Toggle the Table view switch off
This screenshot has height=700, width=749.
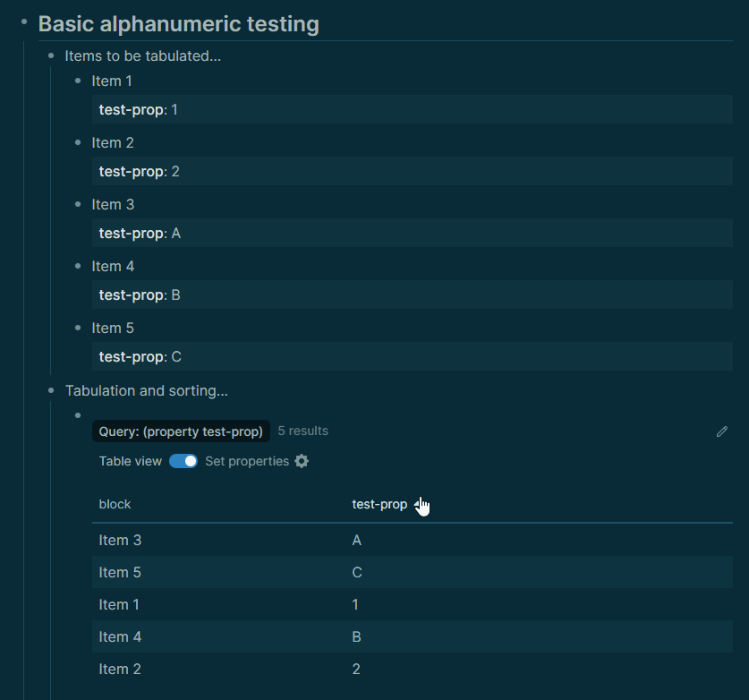[183, 461]
